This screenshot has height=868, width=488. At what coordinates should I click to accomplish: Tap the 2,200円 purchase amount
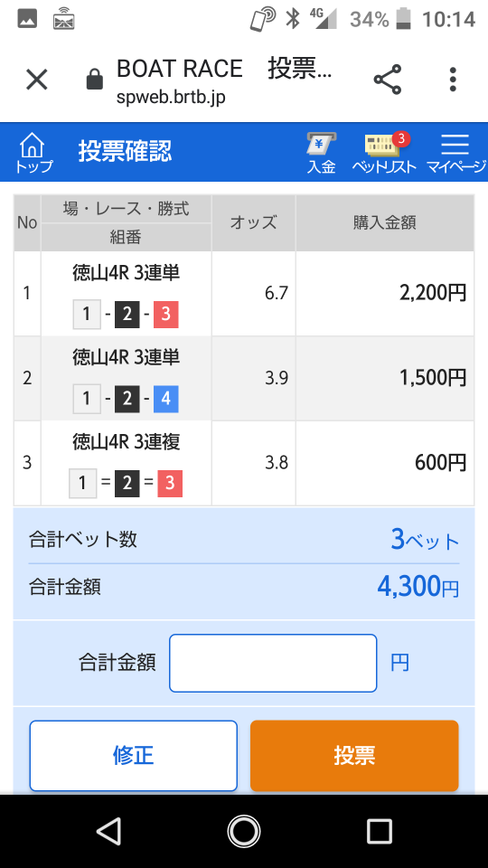coord(433,293)
